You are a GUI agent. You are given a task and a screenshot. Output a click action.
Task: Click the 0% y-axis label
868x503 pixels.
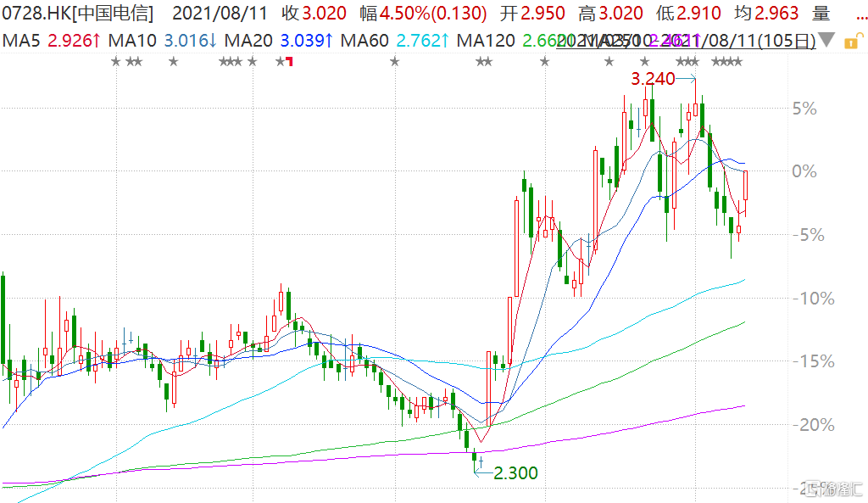pos(804,171)
